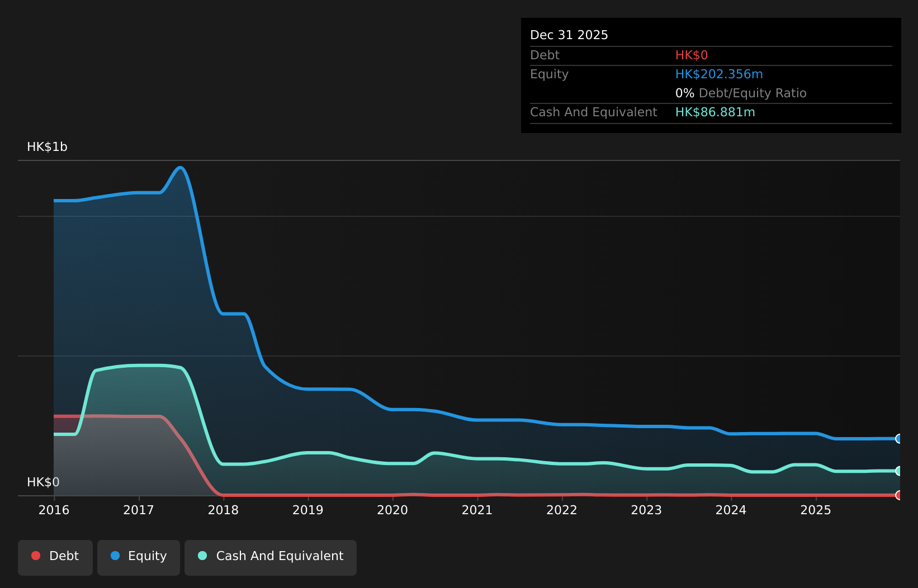Click the 2019 axis label
918x588 pixels.
pos(308,510)
